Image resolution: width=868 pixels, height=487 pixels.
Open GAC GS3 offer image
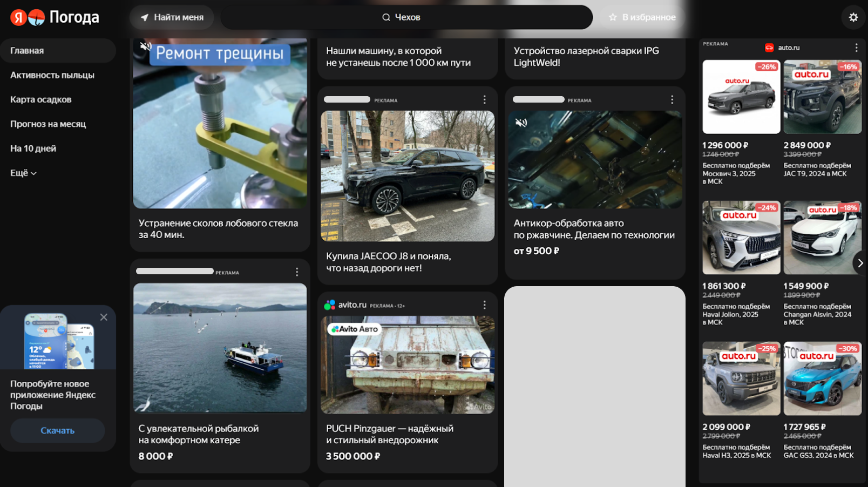(823, 378)
